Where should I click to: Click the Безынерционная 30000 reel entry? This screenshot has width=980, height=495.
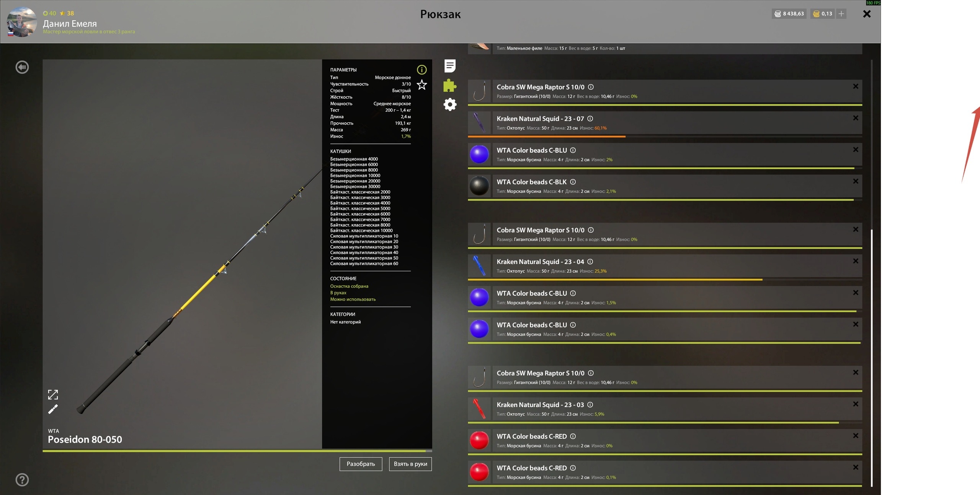[x=355, y=186]
